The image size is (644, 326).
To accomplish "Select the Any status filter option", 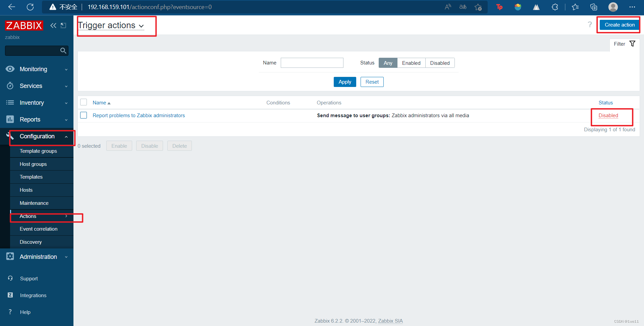I will [x=388, y=63].
